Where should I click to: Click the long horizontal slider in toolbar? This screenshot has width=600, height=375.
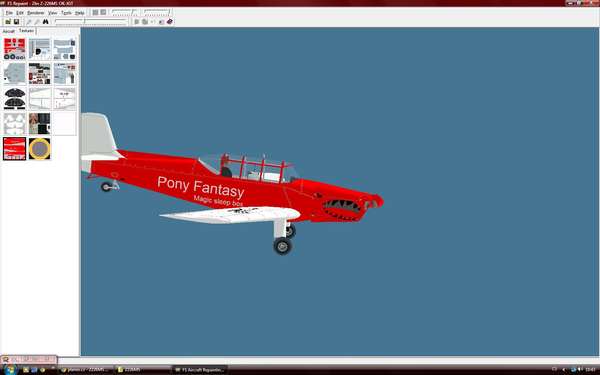[91, 22]
